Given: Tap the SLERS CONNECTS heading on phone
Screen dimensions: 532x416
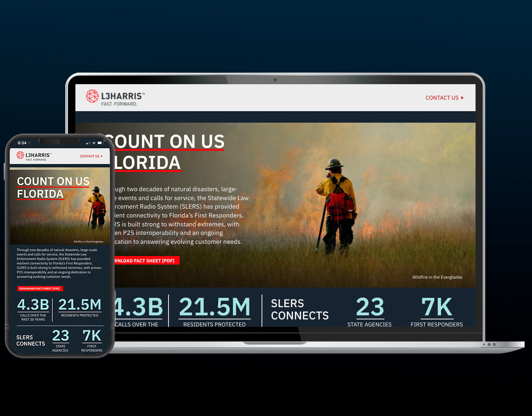Looking at the screenshot, I should click(31, 340).
